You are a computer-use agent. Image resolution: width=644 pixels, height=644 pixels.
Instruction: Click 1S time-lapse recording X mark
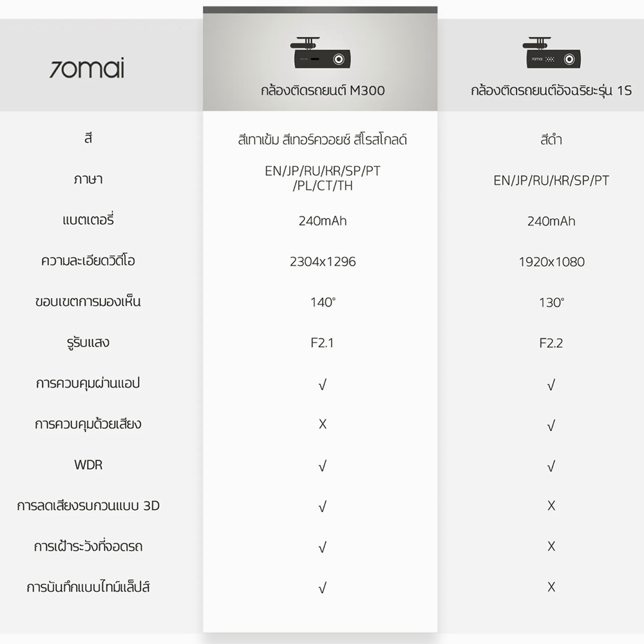click(x=551, y=587)
